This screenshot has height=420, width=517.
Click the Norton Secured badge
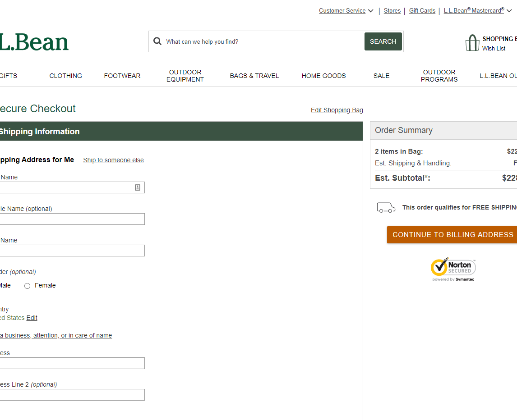point(453,269)
